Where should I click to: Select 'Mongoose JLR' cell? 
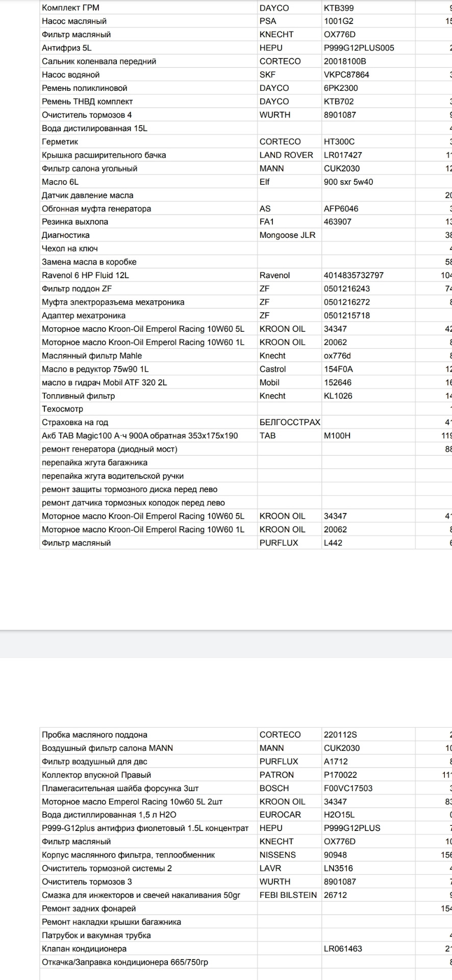289,235
